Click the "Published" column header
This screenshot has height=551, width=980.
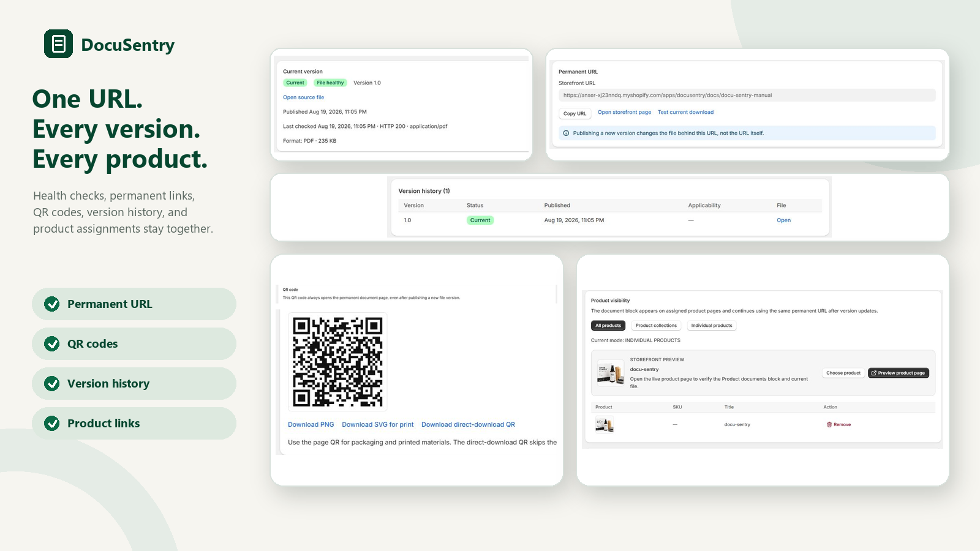point(557,206)
